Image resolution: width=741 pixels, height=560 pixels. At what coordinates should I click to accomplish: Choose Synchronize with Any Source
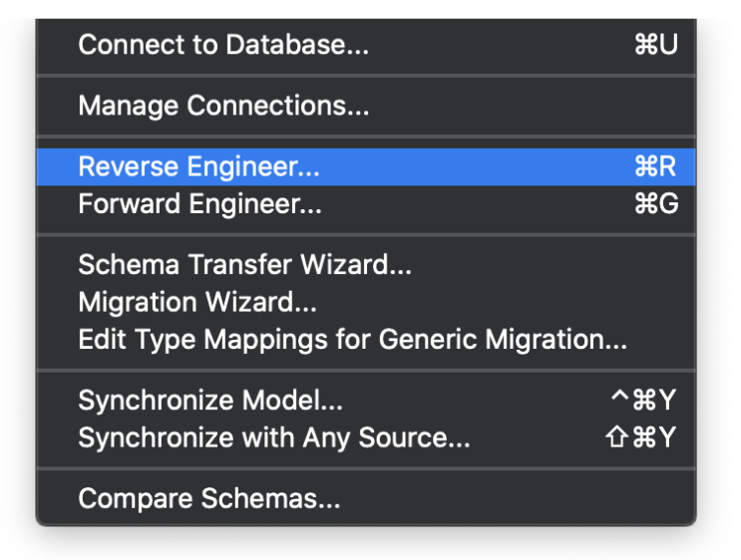(x=273, y=437)
